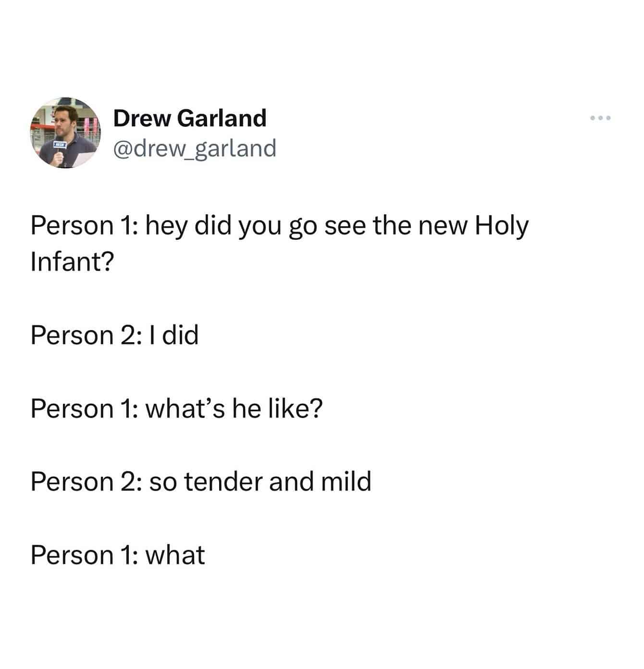Click Drew Garland's profile picture
Screen dimensions: 644x669
65,133
